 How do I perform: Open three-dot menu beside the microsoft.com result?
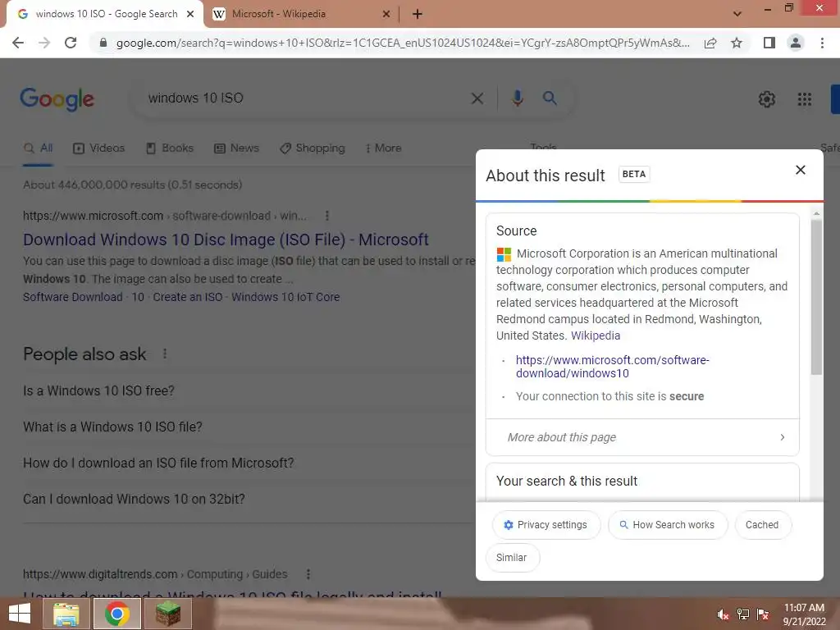tap(326, 216)
